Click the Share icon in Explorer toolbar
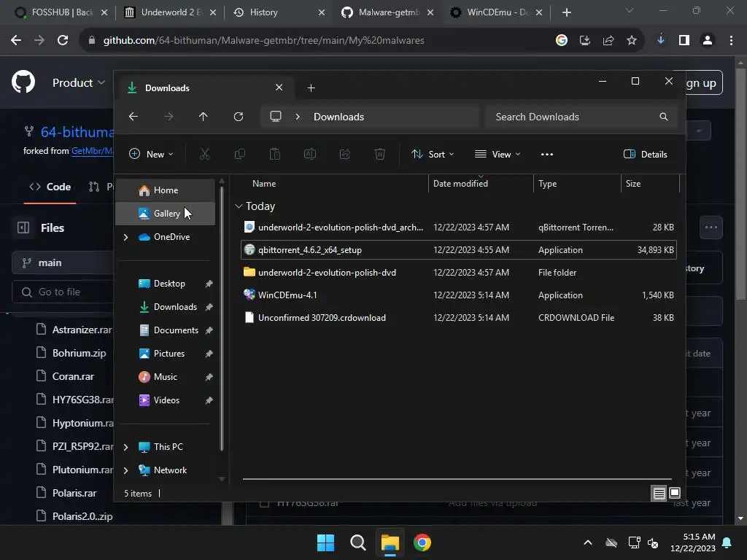The height and width of the screenshot is (560, 747). pos(345,154)
